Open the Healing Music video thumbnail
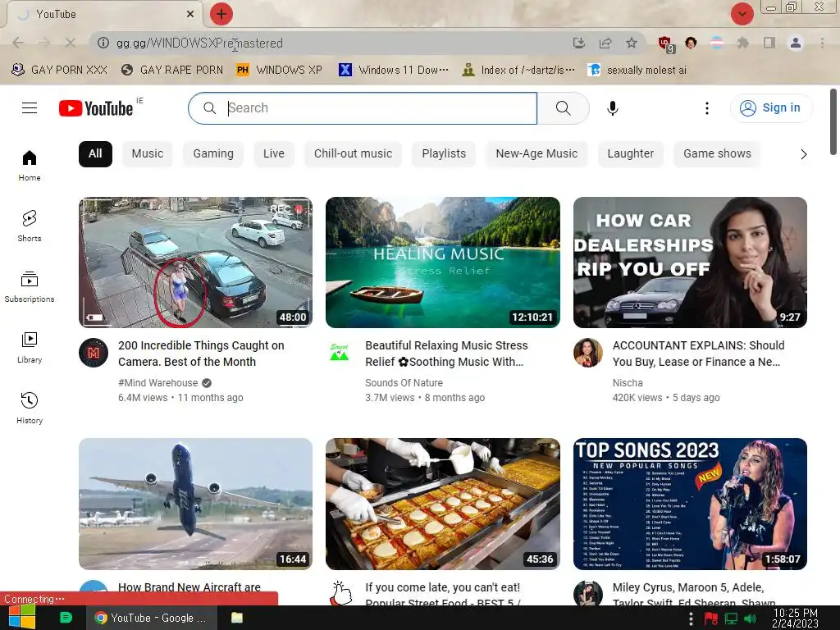 tap(442, 262)
